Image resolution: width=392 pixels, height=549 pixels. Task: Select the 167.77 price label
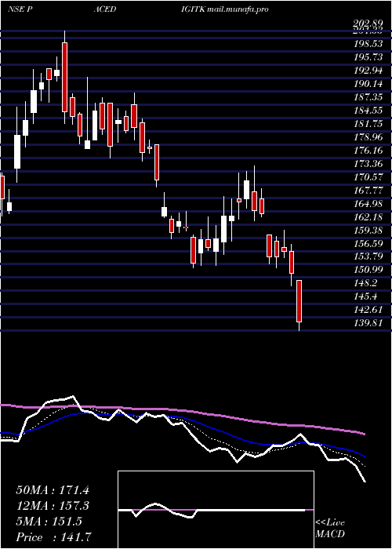[x=368, y=190]
